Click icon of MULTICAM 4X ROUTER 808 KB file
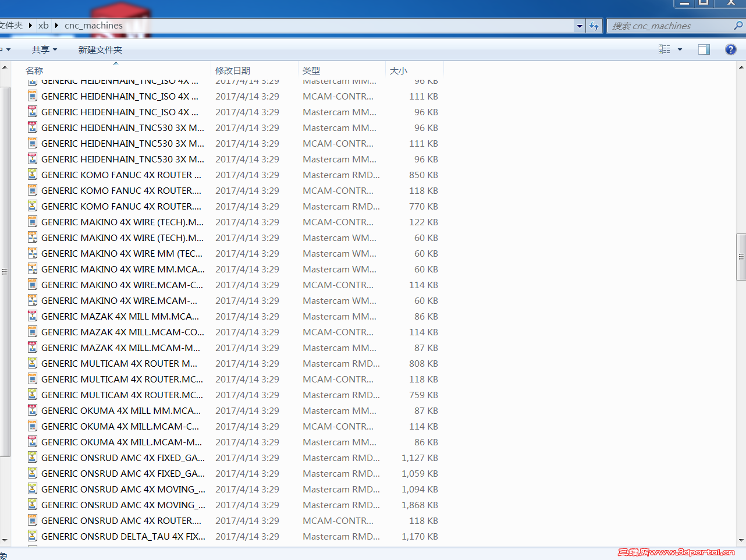746x560 pixels. [x=33, y=363]
